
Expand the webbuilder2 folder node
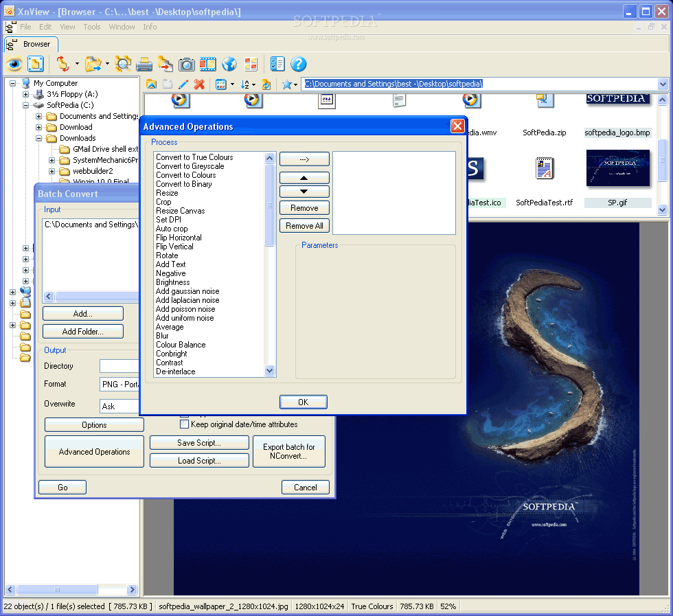(x=52, y=171)
